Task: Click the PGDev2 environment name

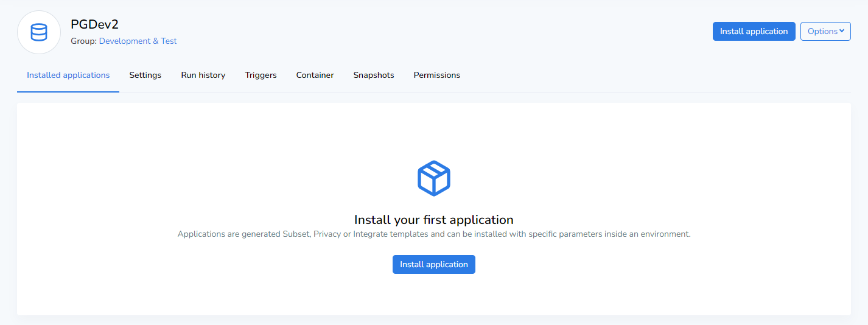Action: tap(94, 25)
